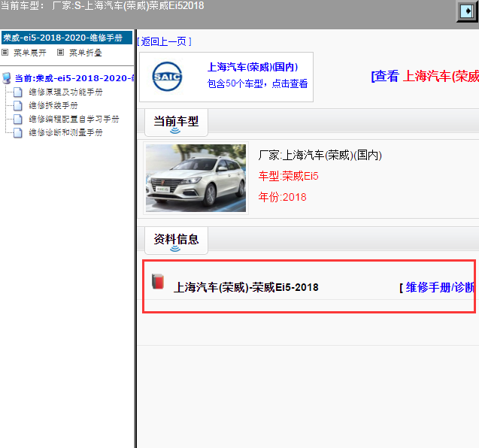Screen dimensions: 479x448
Task: Open 维修编程配置自学习手册 tree item
Action: (x=74, y=119)
